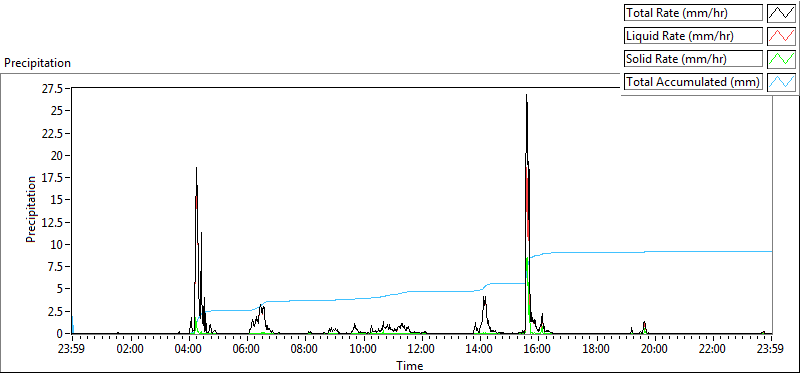The image size is (800, 373).
Task: Click the 22:00 time axis label
Action: [712, 350]
